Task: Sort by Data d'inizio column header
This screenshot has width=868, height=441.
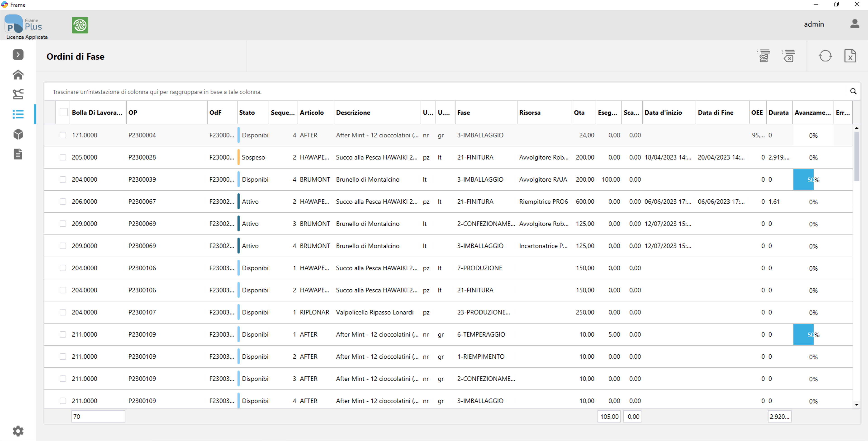Action: [669, 113]
